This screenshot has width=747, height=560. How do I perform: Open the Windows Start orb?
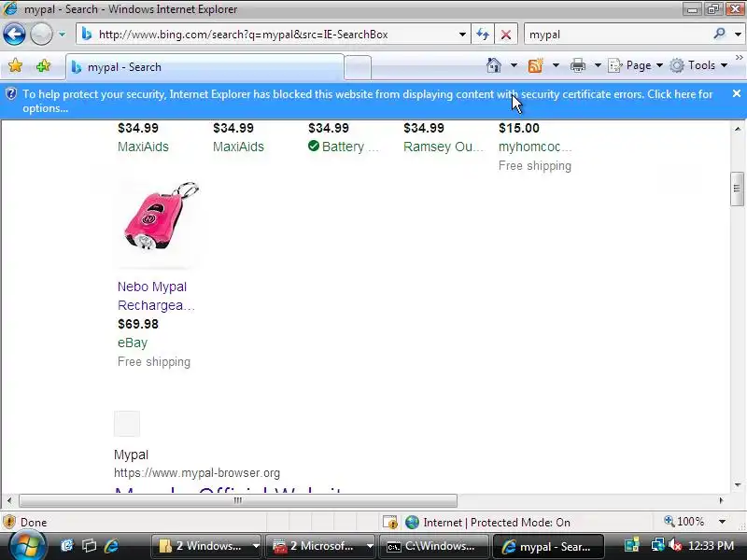(x=27, y=546)
